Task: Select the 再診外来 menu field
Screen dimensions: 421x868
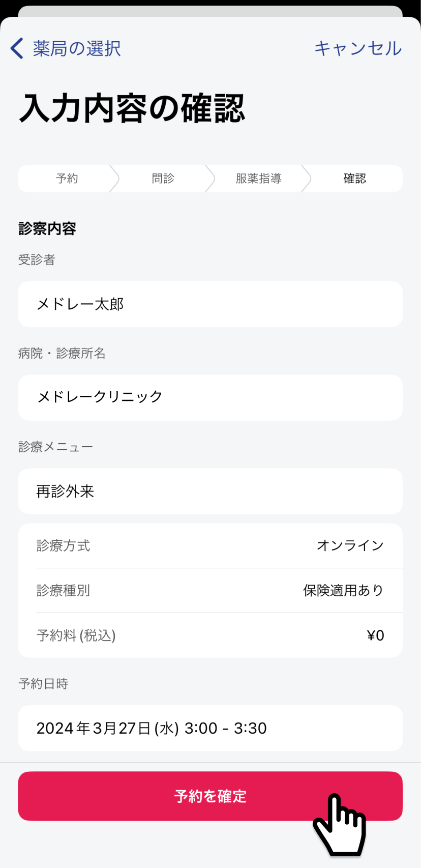Action: coord(210,491)
